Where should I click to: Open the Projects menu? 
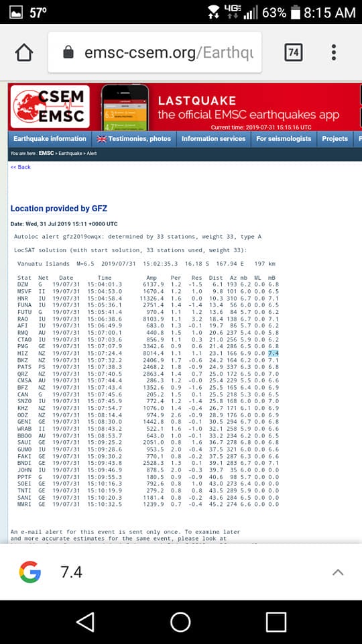335,139
